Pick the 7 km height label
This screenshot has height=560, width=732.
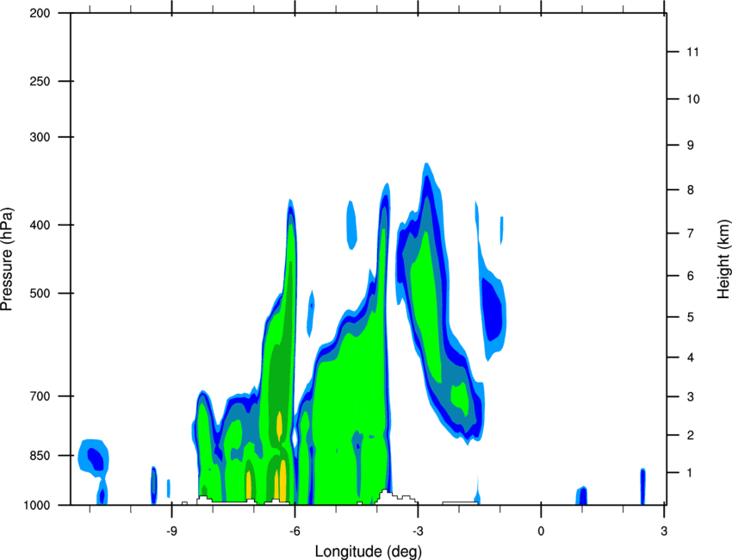691,233
